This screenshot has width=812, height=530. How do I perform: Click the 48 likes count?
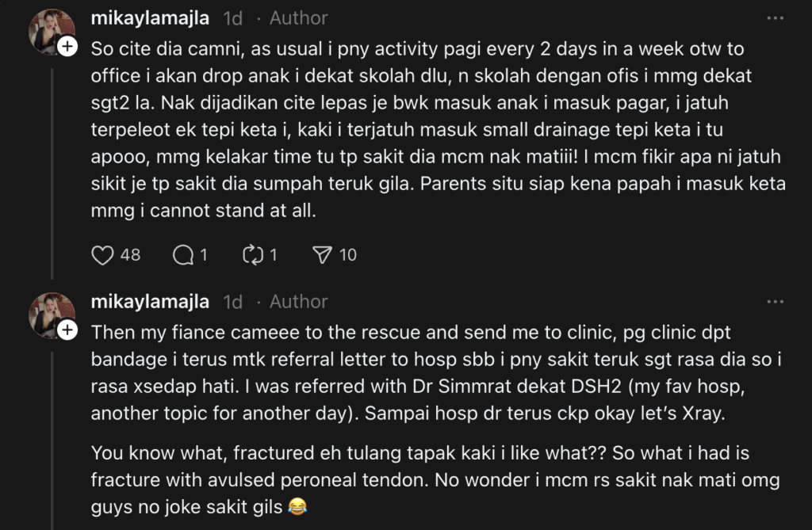[x=130, y=254]
